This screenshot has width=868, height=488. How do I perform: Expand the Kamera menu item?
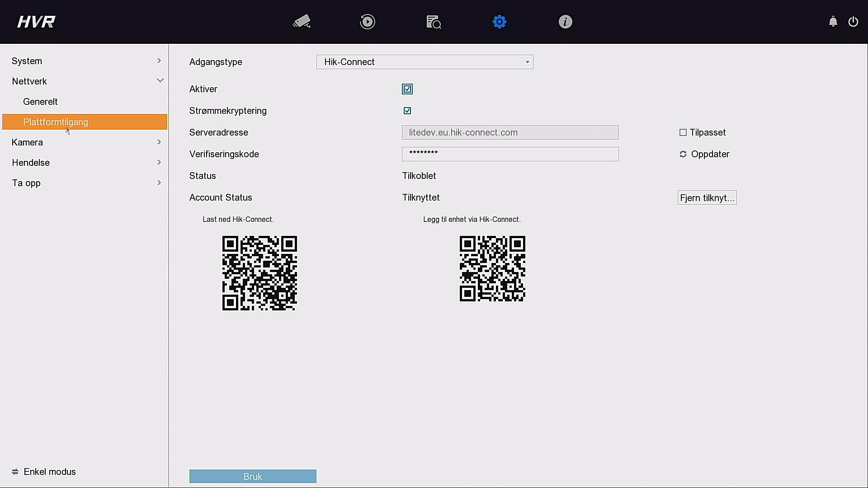pyautogui.click(x=86, y=142)
